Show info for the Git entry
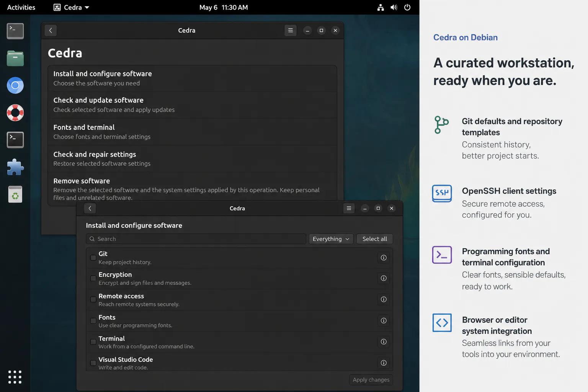 (384, 258)
